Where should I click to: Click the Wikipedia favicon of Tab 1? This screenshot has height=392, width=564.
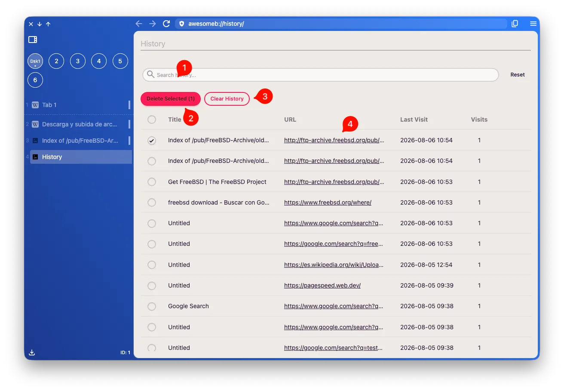tap(35, 105)
